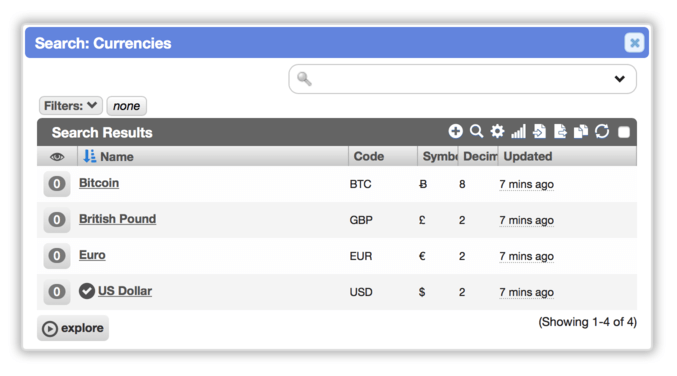This screenshot has width=677, height=376.
Task: Click inside the currency search field
Action: click(x=462, y=79)
